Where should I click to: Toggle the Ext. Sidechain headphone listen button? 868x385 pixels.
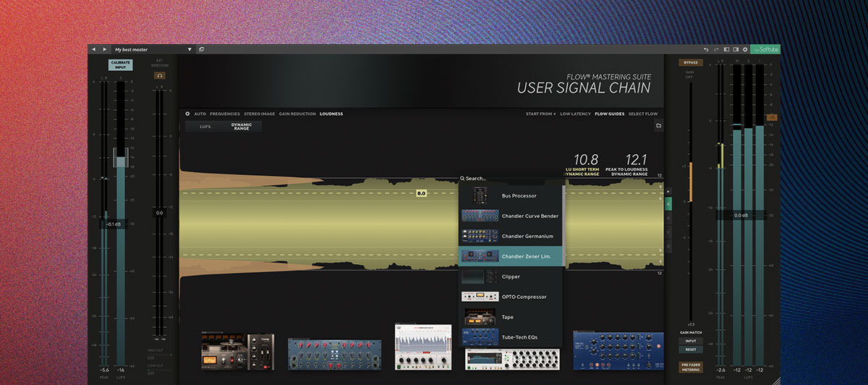(159, 75)
